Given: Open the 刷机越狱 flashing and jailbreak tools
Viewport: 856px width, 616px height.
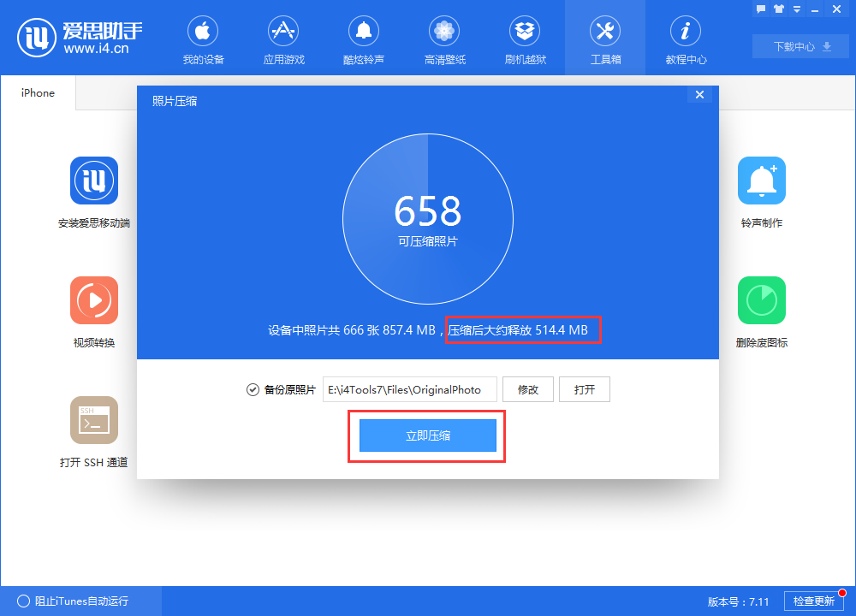Looking at the screenshot, I should (525, 38).
